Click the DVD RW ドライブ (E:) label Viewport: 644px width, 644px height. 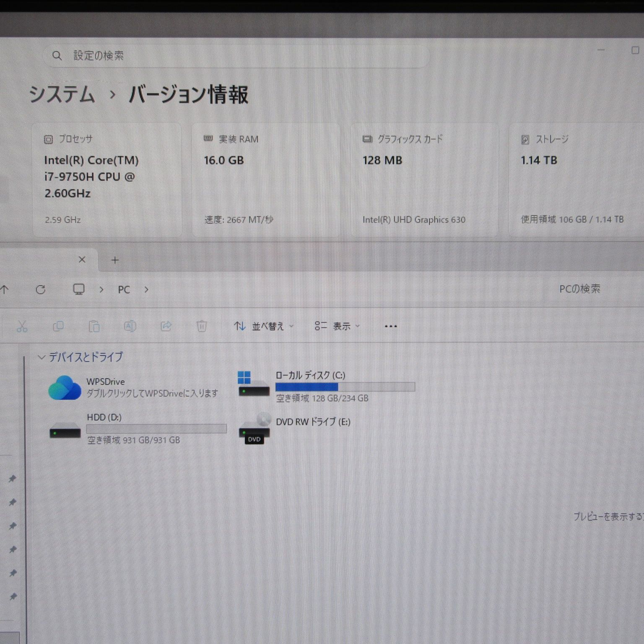point(313,422)
